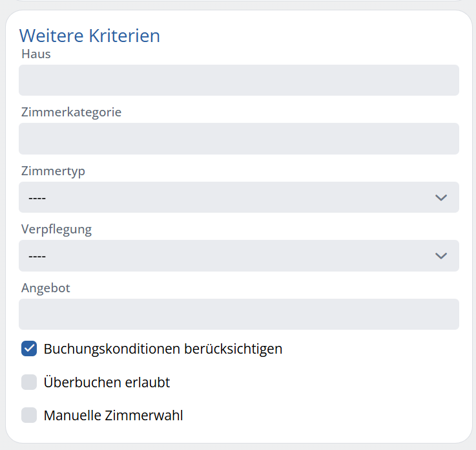Focus the Haus input field

[239, 80]
